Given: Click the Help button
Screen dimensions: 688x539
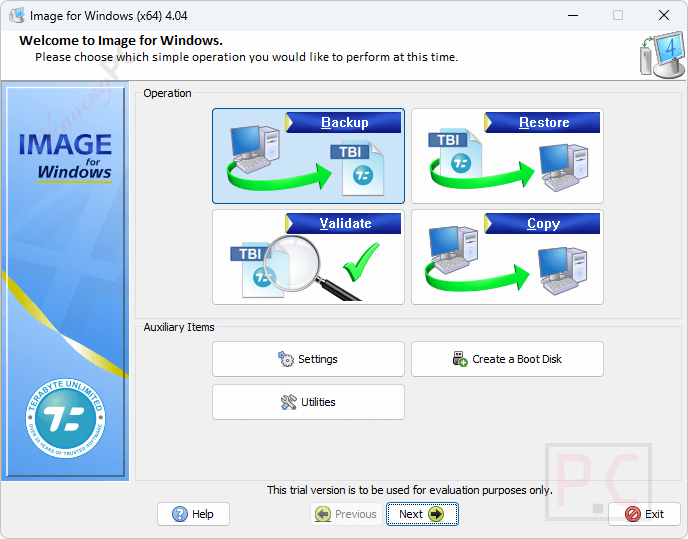Looking at the screenshot, I should pos(194,514).
